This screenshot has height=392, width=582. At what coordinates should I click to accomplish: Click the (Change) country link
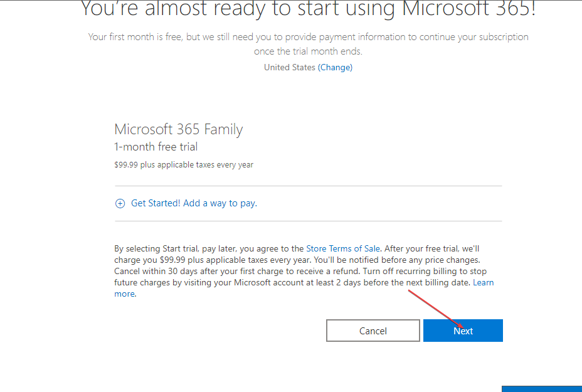click(x=335, y=67)
